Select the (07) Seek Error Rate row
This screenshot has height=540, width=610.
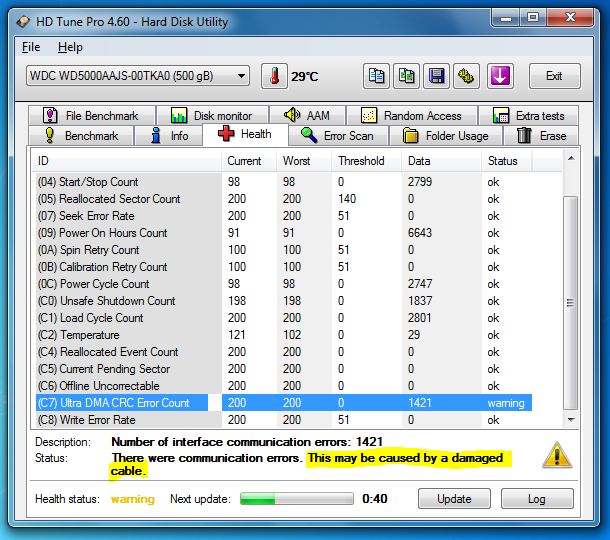(x=282, y=216)
